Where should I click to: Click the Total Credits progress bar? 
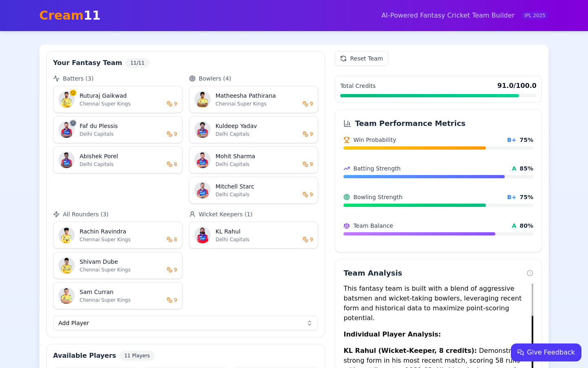(x=438, y=96)
